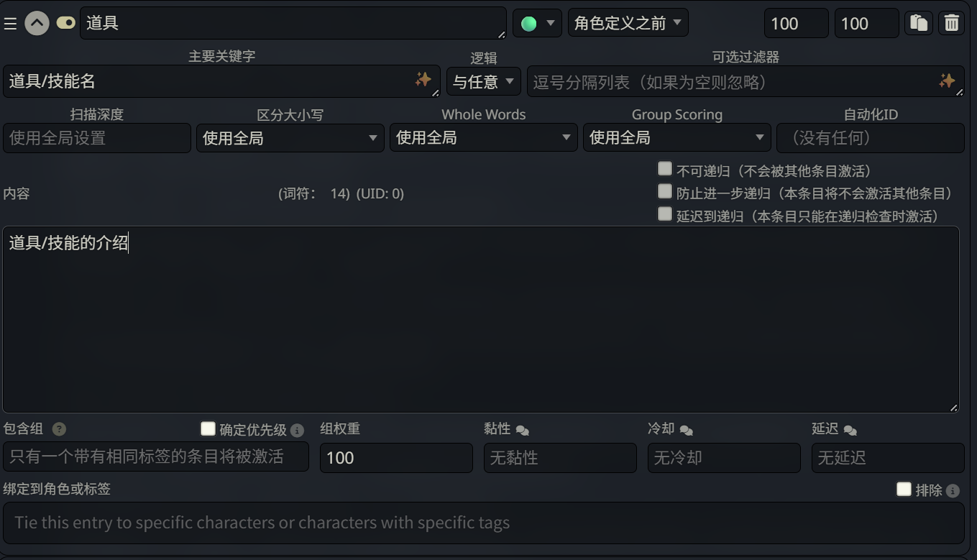Toggle the entry enabled switch at top left

click(x=65, y=22)
